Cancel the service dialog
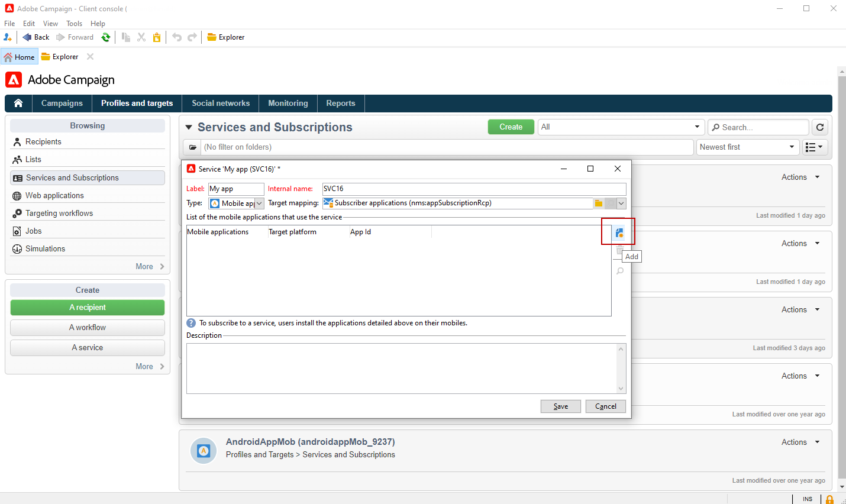The height and width of the screenshot is (504, 846). 606,406
